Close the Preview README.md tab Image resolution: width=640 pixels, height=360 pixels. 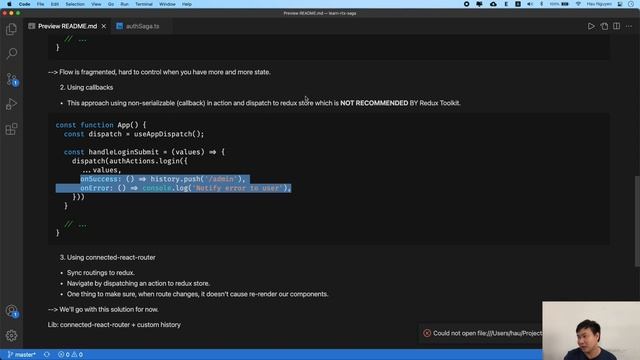click(x=104, y=26)
